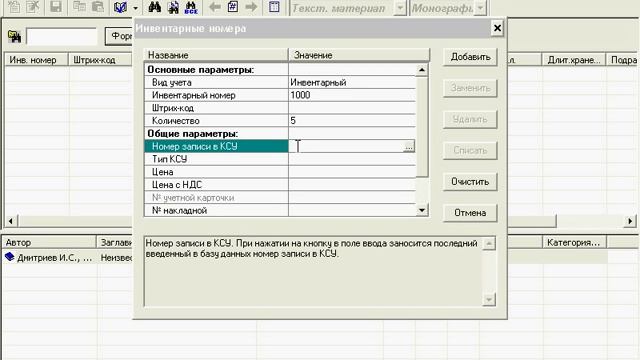Image resolution: width=640 pixels, height=360 pixels.
Task: Click the main window 'Штрих-код' column header
Action: (x=100, y=60)
